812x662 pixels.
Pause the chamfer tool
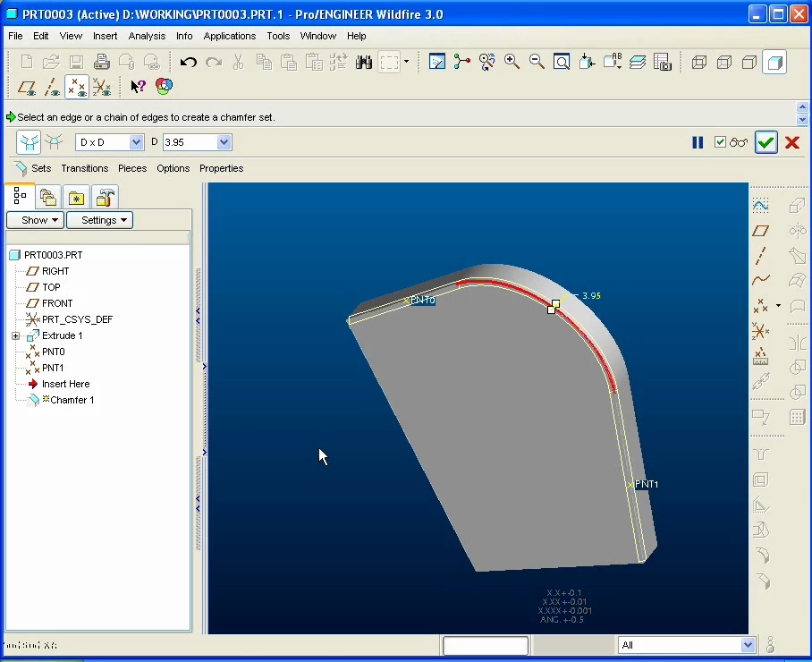pyautogui.click(x=698, y=142)
